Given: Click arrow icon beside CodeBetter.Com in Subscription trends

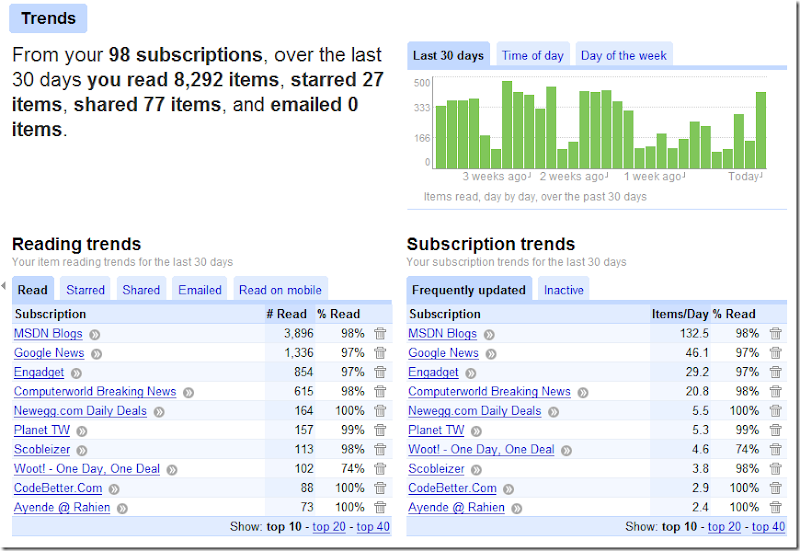Looking at the screenshot, I should [x=508, y=489].
